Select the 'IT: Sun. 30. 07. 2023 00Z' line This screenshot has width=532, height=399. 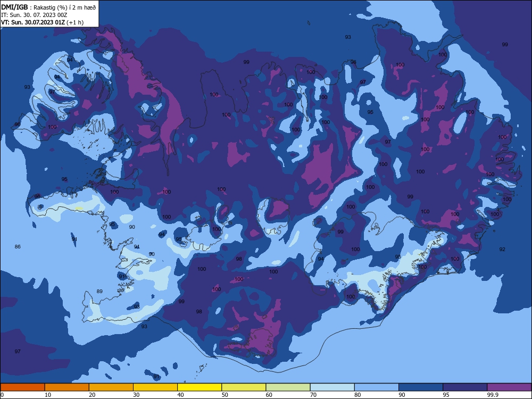point(34,15)
